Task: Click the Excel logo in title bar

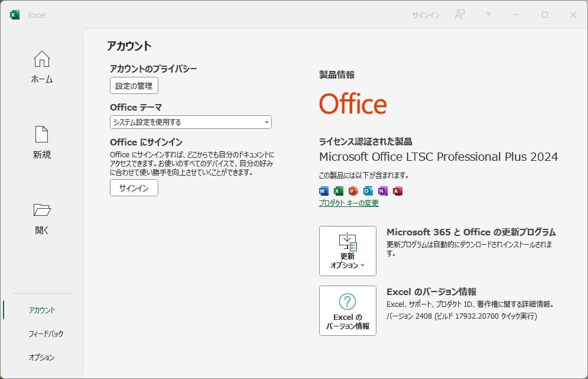Action: pyautogui.click(x=15, y=15)
